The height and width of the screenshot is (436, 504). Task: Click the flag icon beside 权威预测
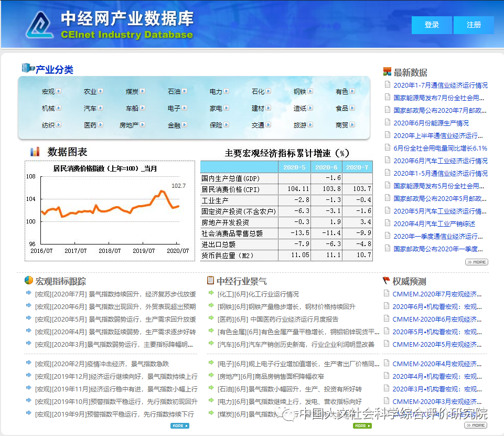pos(387,281)
